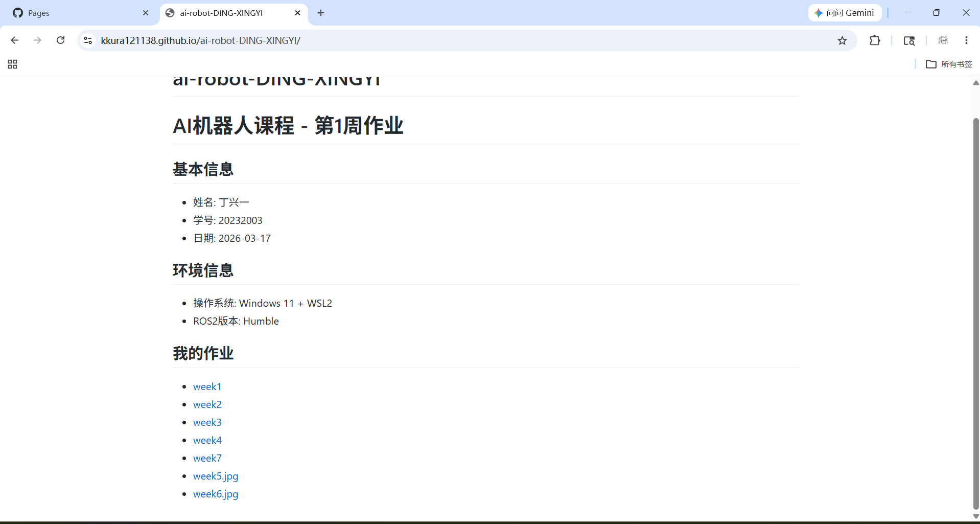Click the text 姓名: 丁兴一

click(221, 202)
